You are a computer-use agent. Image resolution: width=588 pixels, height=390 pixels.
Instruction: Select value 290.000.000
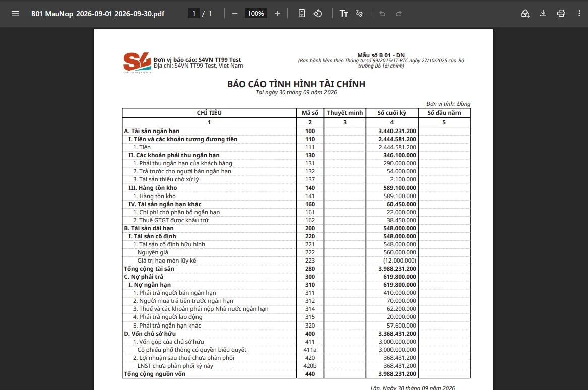[x=400, y=163]
